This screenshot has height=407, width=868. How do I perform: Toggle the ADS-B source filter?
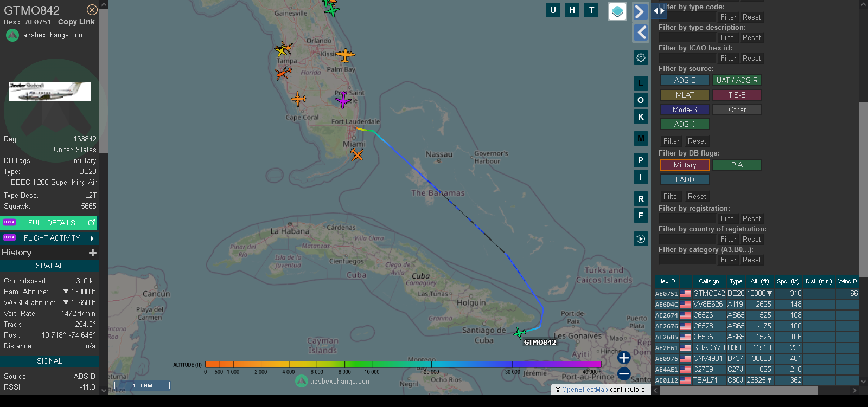[x=685, y=80]
